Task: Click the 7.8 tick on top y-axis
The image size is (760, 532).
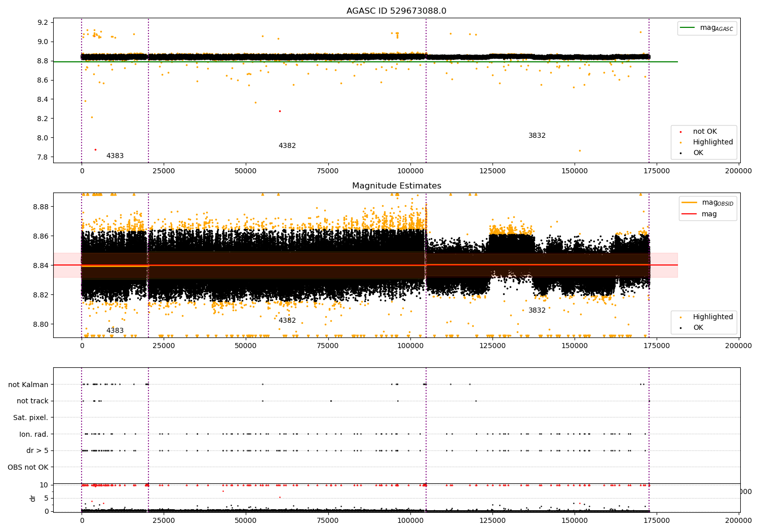Action: tap(43, 157)
